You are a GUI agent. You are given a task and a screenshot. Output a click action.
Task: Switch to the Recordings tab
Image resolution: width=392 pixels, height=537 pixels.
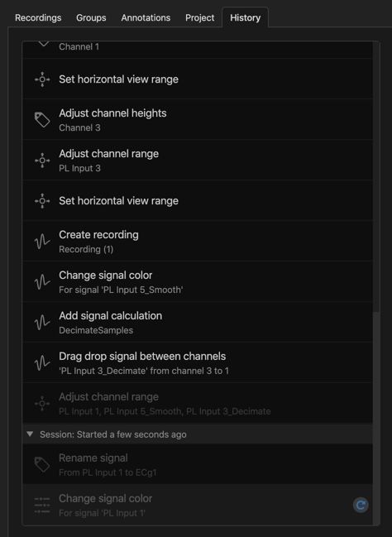[x=38, y=18]
